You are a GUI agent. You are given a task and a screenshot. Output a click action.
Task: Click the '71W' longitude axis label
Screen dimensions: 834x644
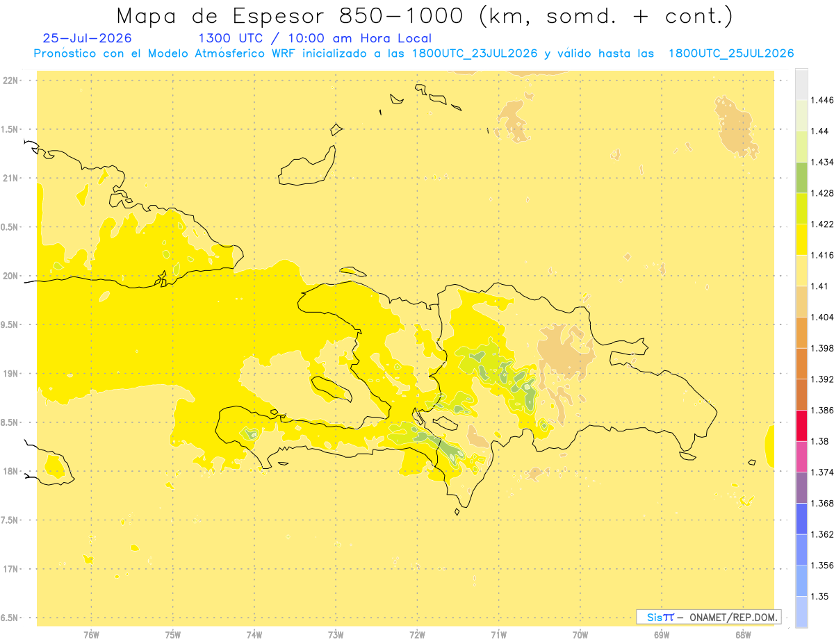tap(498, 634)
